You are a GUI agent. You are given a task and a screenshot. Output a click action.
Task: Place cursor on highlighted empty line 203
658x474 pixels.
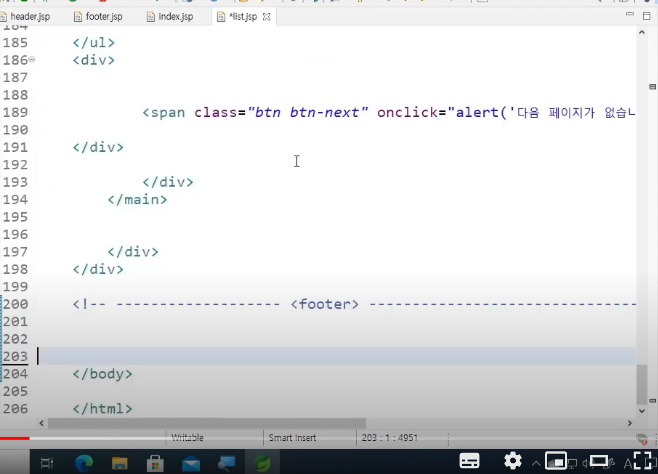click(x=336, y=356)
